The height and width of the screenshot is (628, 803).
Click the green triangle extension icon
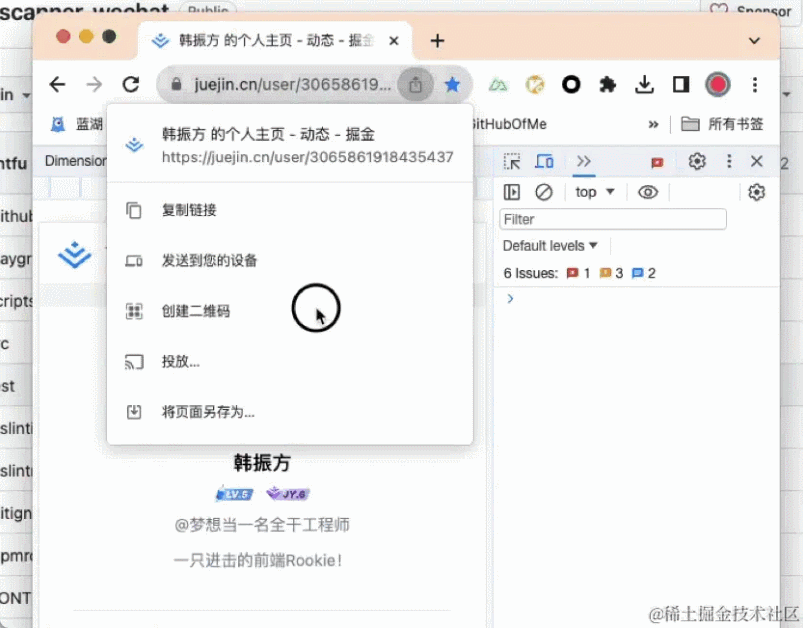click(498, 85)
